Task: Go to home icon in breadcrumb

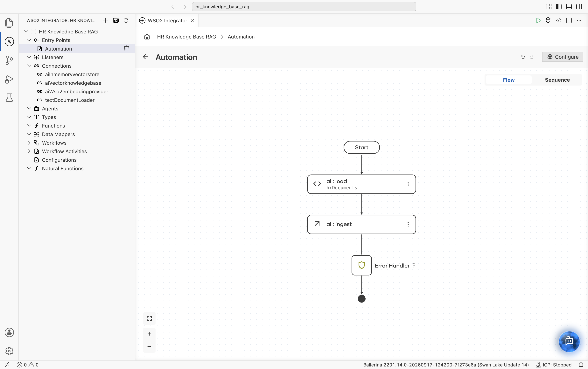Action: pyautogui.click(x=147, y=37)
